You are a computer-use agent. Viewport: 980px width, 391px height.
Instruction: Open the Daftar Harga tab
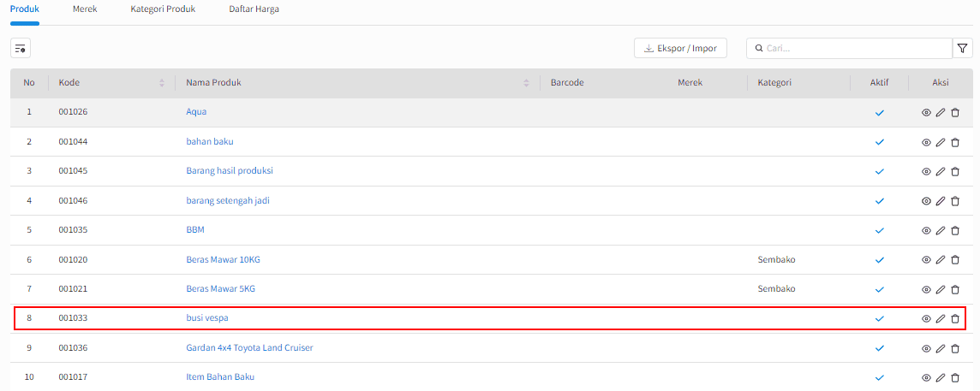254,9
